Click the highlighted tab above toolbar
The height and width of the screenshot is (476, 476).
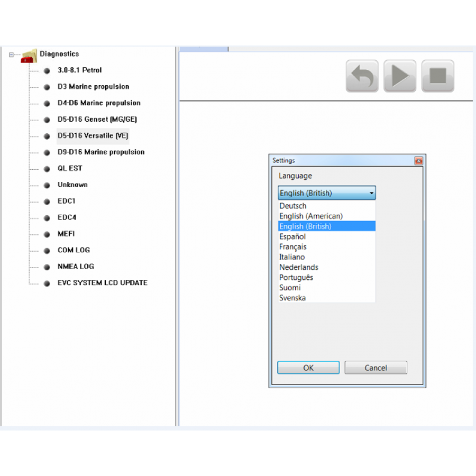coord(204,49)
